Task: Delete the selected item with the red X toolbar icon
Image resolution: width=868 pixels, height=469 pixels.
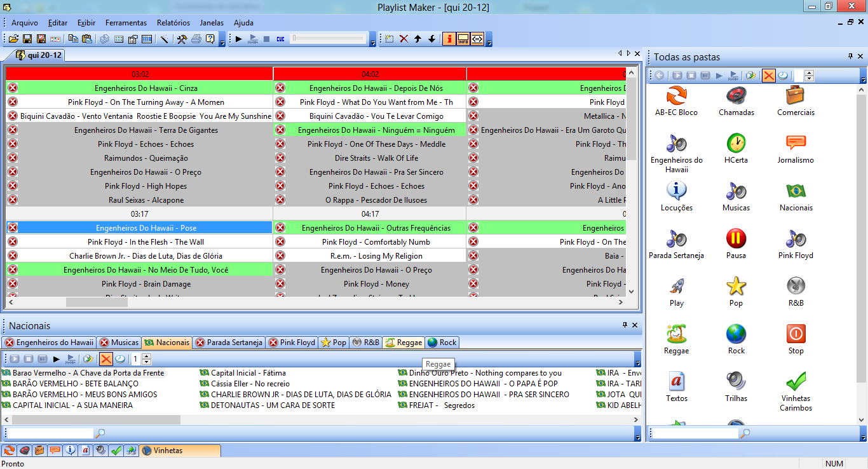Action: pyautogui.click(x=403, y=39)
